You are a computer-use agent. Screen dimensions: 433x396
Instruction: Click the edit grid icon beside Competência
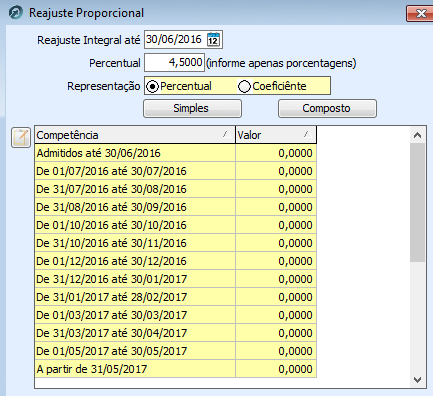(21, 137)
